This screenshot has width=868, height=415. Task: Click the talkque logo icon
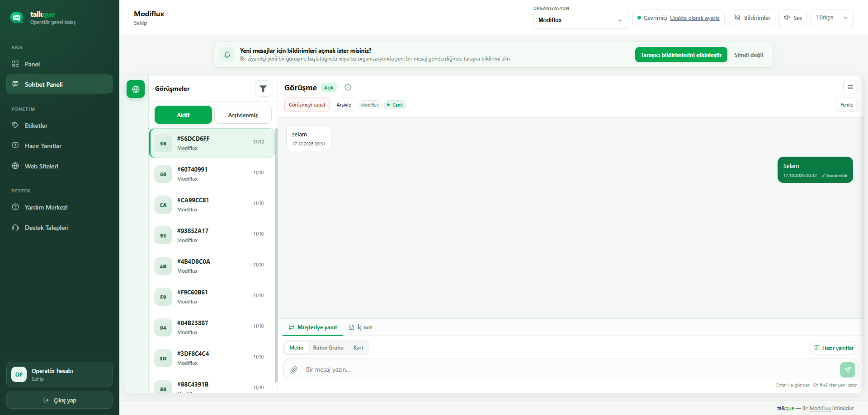[x=17, y=18]
